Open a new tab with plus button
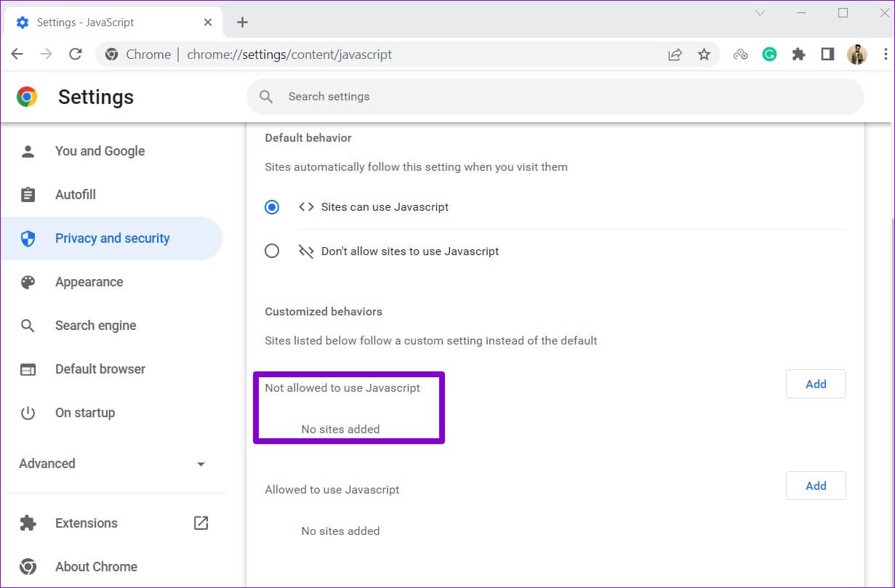 coord(242,23)
